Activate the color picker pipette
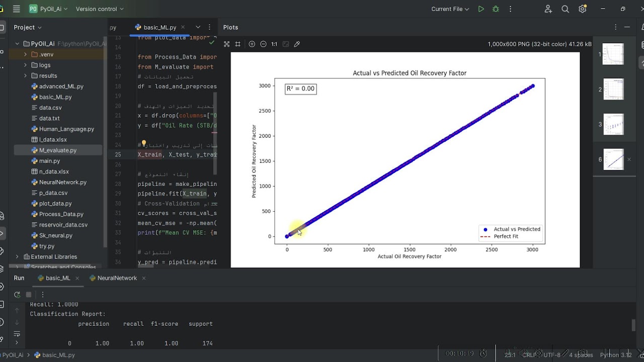This screenshot has height=362, width=644. pos(297,44)
